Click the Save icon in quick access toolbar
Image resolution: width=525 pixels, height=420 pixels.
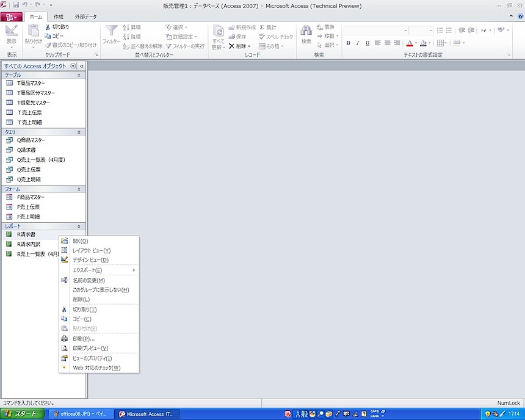[x=16, y=5]
